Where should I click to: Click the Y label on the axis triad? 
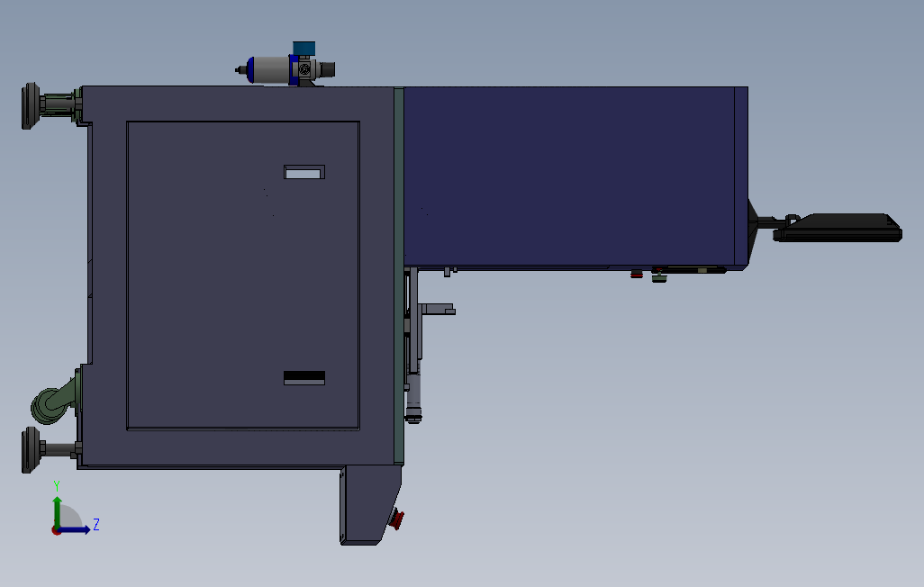tap(57, 486)
